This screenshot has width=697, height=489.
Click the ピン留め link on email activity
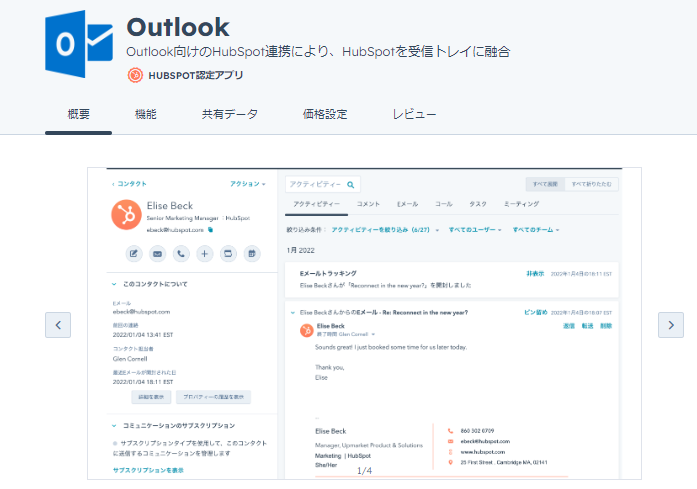point(536,313)
